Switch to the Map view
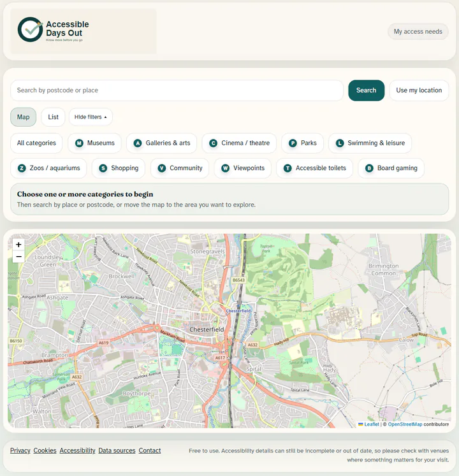Screen dimensions: 459x476 tap(23, 117)
